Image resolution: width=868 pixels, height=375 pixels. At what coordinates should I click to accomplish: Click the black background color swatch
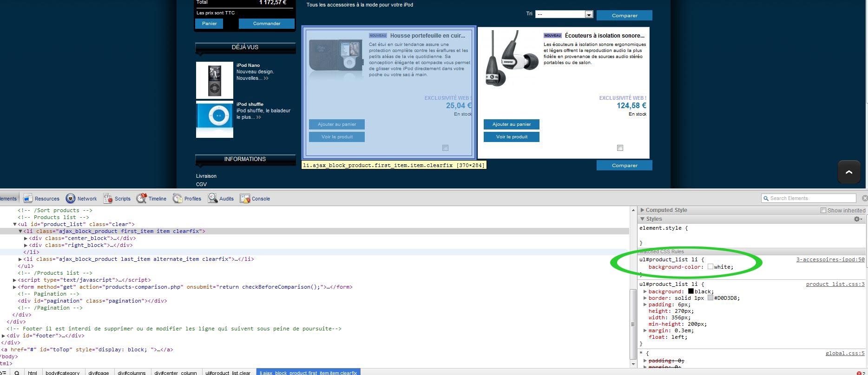[691, 291]
